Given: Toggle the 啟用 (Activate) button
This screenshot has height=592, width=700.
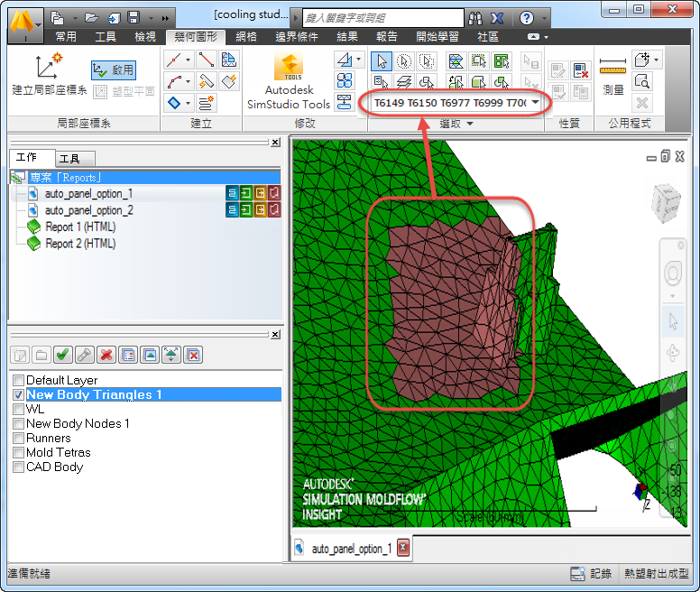Looking at the screenshot, I should click(114, 70).
